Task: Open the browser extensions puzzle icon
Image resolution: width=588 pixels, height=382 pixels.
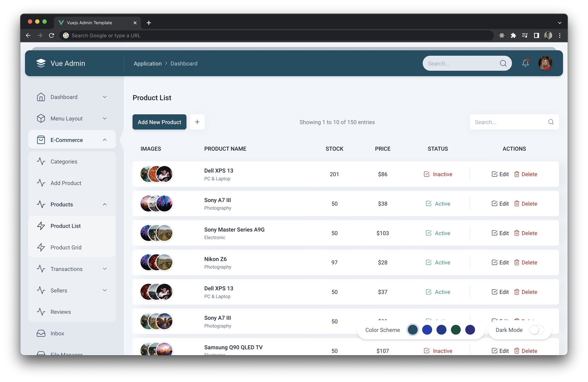Action: (513, 36)
